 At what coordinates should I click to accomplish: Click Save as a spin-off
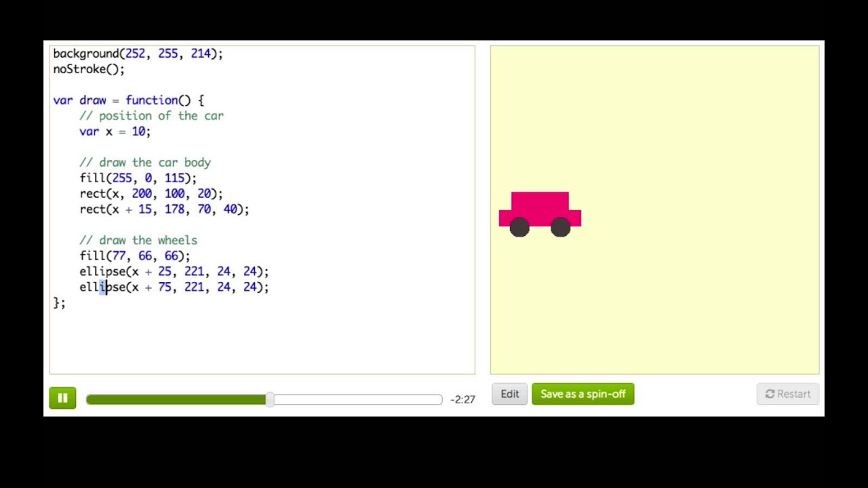coord(583,394)
